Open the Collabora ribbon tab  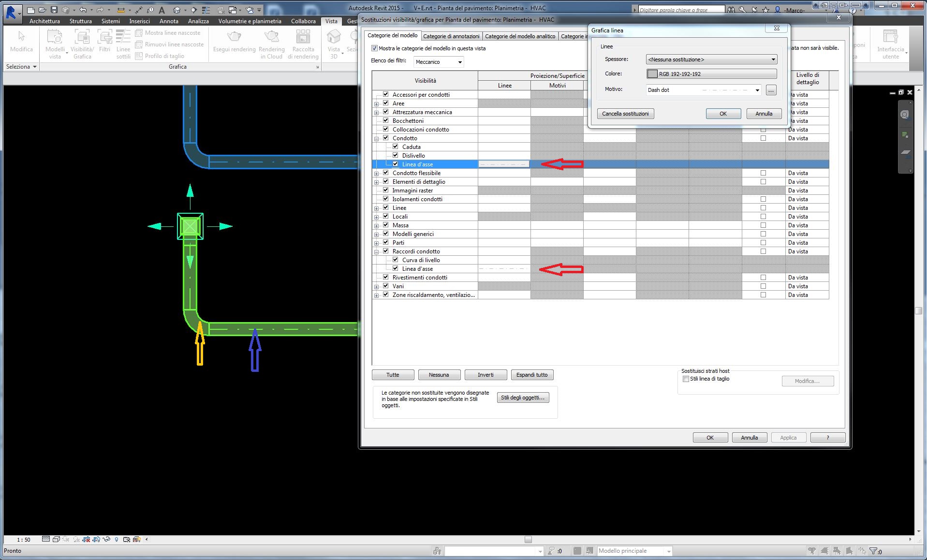pos(303,21)
